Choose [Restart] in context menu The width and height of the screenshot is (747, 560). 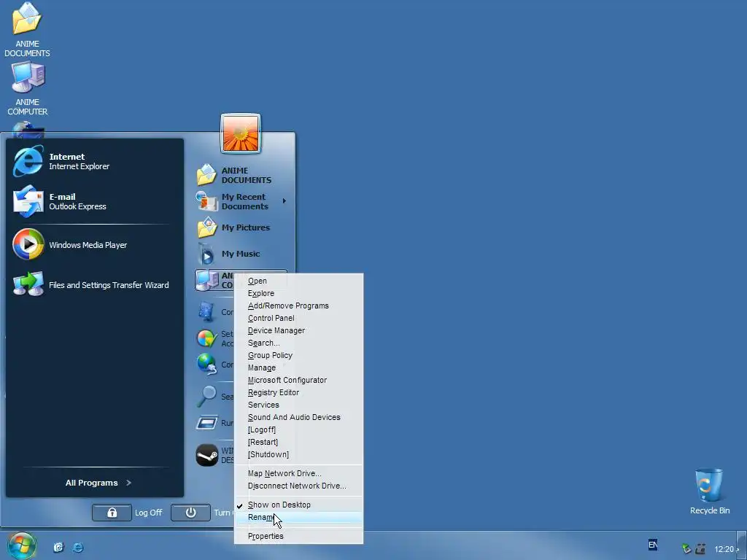(298, 442)
